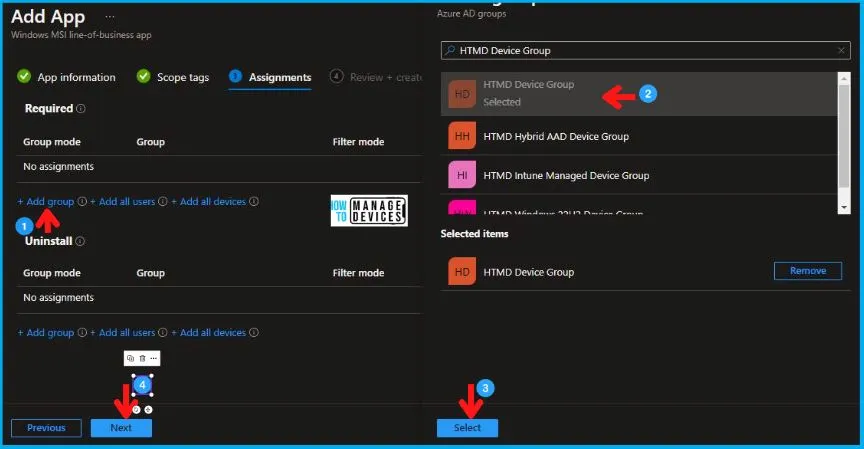This screenshot has width=864, height=449.
Task: Click the results list scroll-up arrow
Action: click(844, 79)
